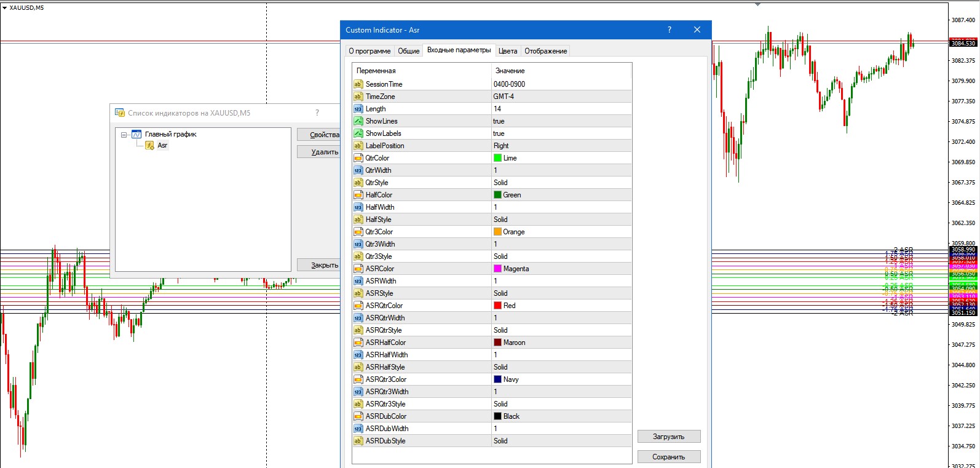Click the HalfWidth row integer icon
Screen dimensions: 980x468
click(x=358, y=207)
